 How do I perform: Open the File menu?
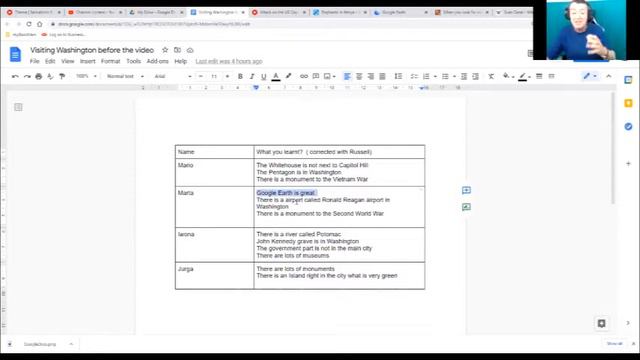pos(35,61)
